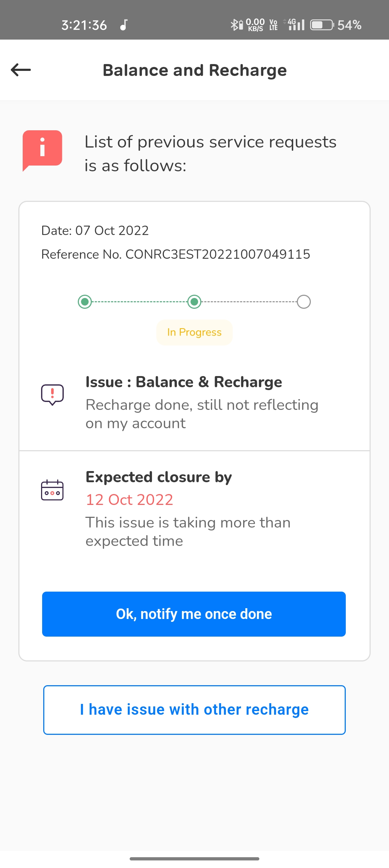Tap the reference number CONRC3EST20221007049115
Image resolution: width=389 pixels, height=868 pixels.
218,254
